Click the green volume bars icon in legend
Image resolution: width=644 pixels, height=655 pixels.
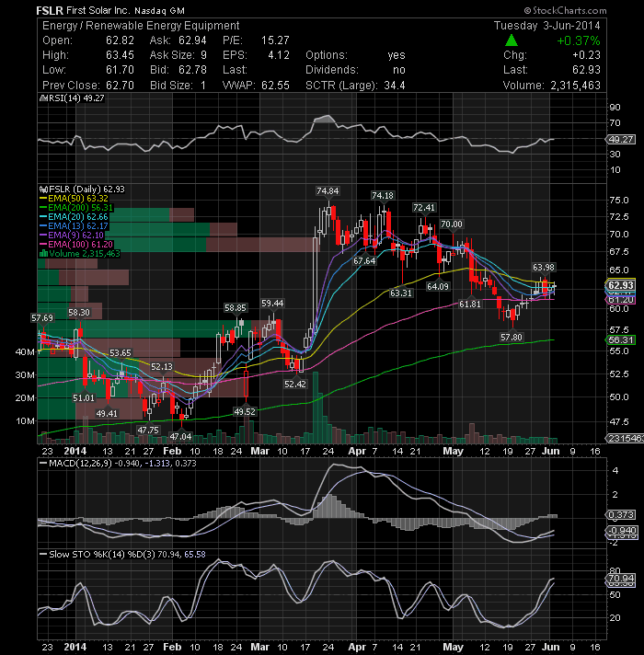click(x=43, y=254)
